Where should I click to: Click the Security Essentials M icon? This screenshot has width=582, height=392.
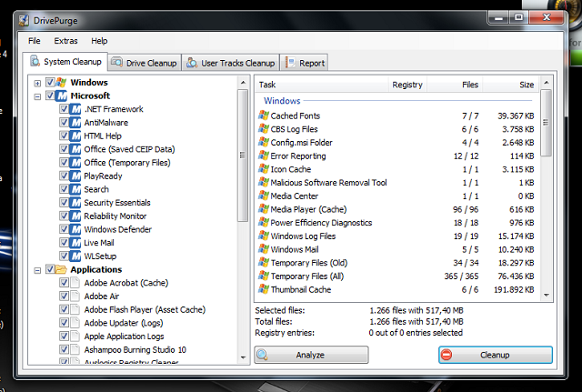click(x=75, y=203)
